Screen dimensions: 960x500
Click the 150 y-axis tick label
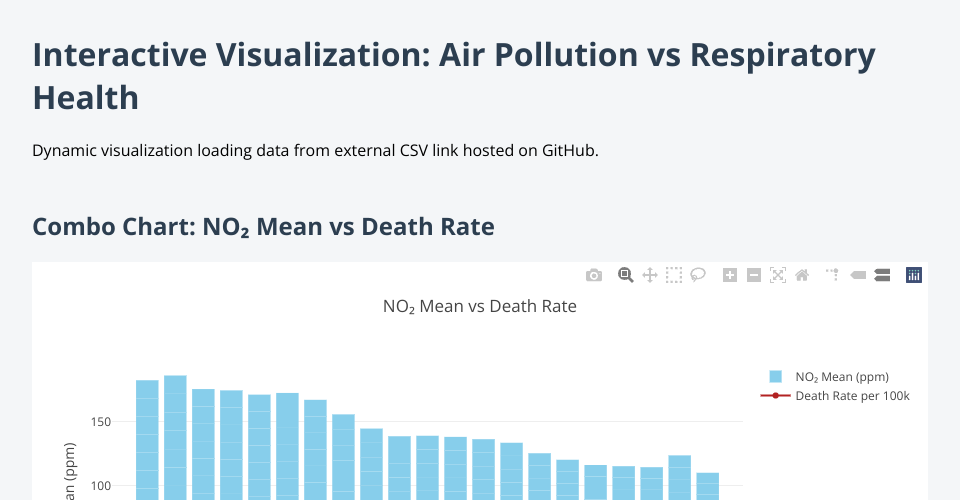(98, 422)
